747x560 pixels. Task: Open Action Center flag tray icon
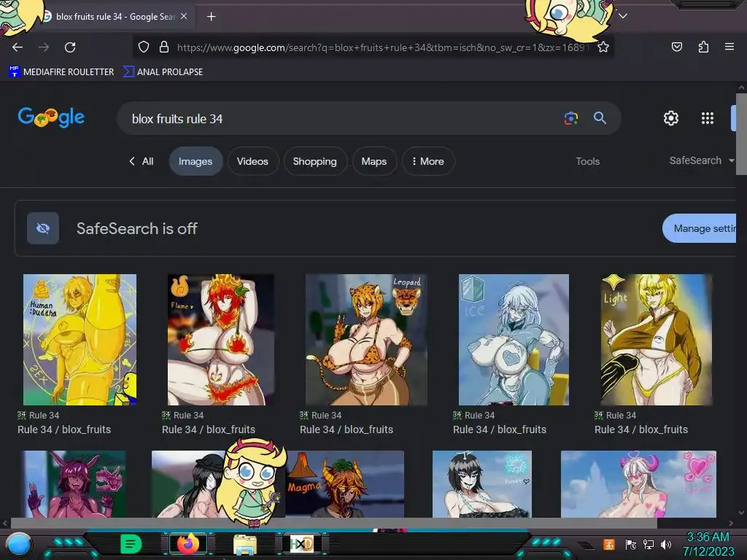tap(631, 544)
